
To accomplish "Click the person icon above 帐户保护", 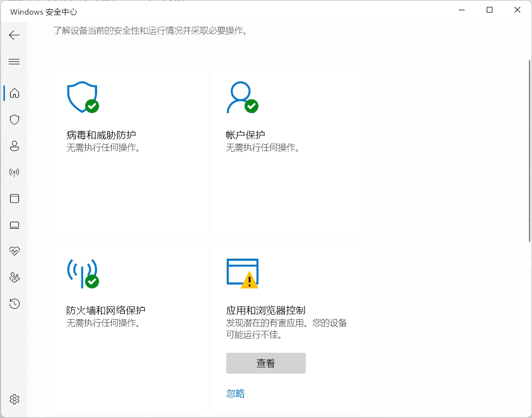I will pos(242,97).
